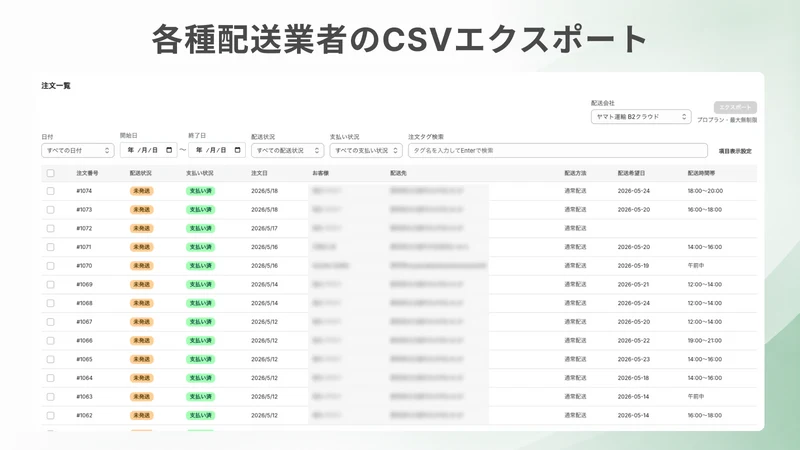Viewport: 800px width, 450px height.
Task: Click delivery date 2026-05-23
Action: pyautogui.click(x=634, y=359)
